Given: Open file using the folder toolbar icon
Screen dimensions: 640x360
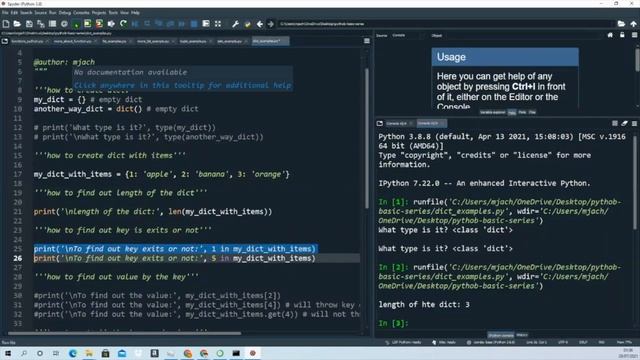Looking at the screenshot, I should (x=17, y=24).
